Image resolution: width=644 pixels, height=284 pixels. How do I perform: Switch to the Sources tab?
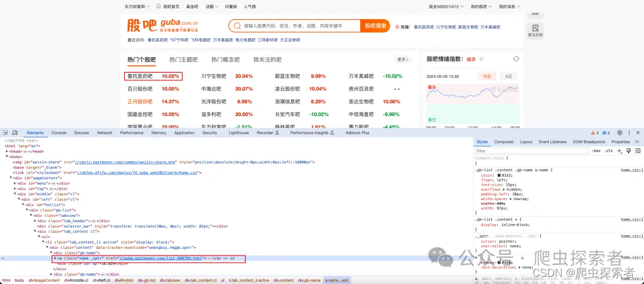(x=81, y=133)
